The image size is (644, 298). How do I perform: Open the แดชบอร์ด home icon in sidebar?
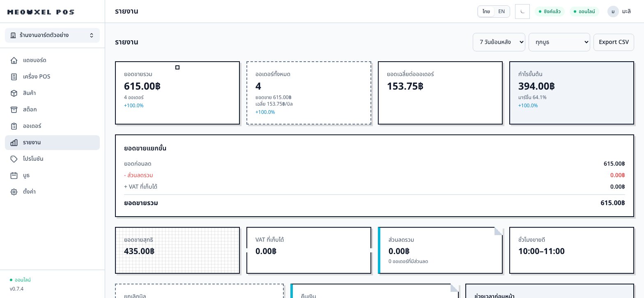(x=14, y=60)
